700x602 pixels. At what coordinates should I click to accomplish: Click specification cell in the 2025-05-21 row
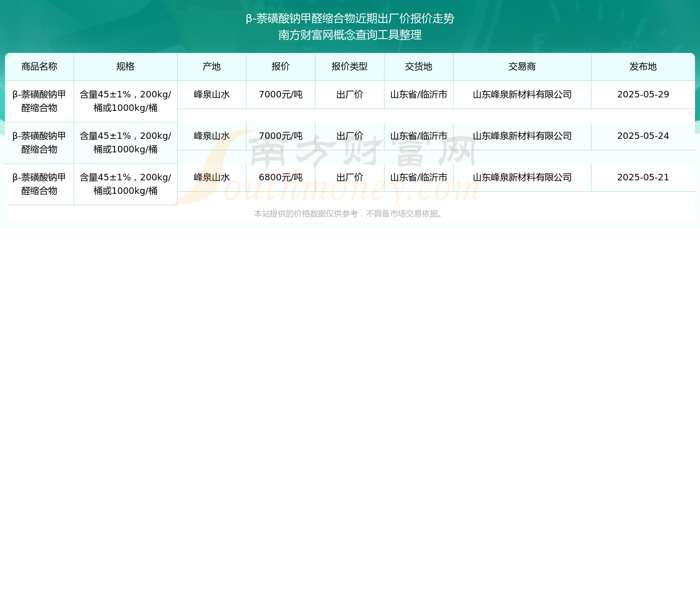[125, 184]
